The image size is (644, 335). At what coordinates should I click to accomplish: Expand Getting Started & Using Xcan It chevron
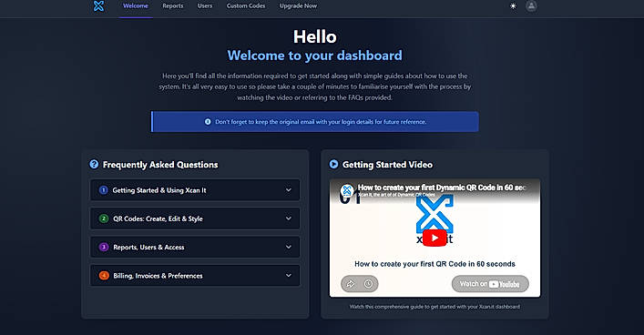tap(289, 190)
